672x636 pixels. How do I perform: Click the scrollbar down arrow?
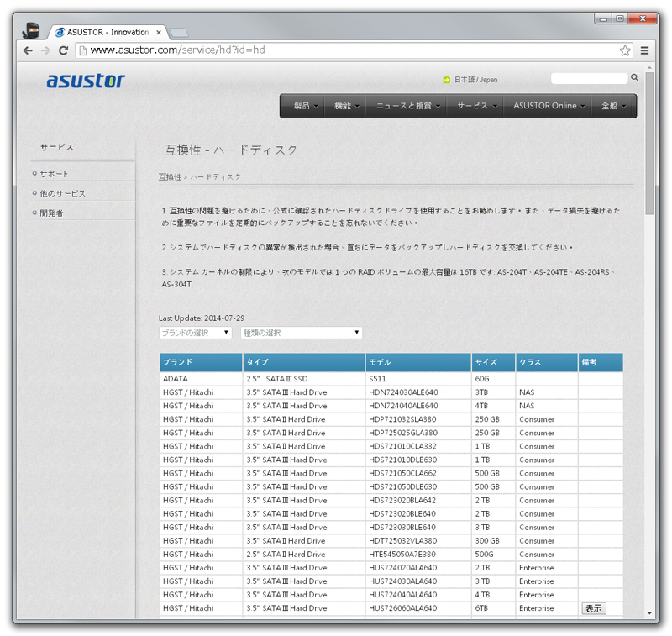pyautogui.click(x=649, y=613)
